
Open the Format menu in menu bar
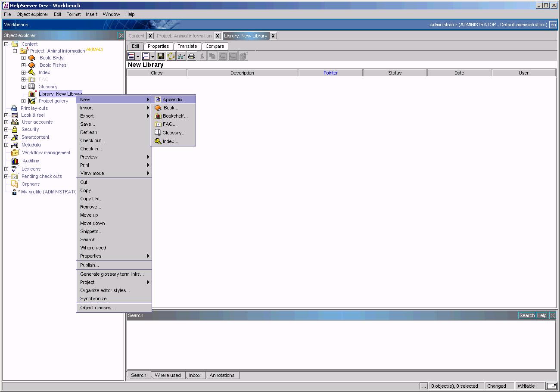(x=73, y=14)
